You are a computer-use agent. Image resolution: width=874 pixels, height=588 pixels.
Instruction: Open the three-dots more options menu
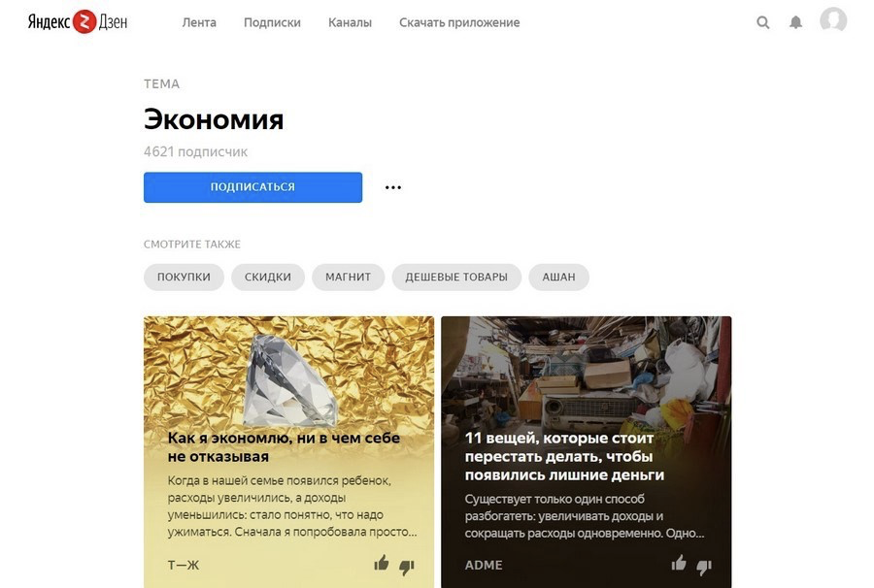point(393,187)
